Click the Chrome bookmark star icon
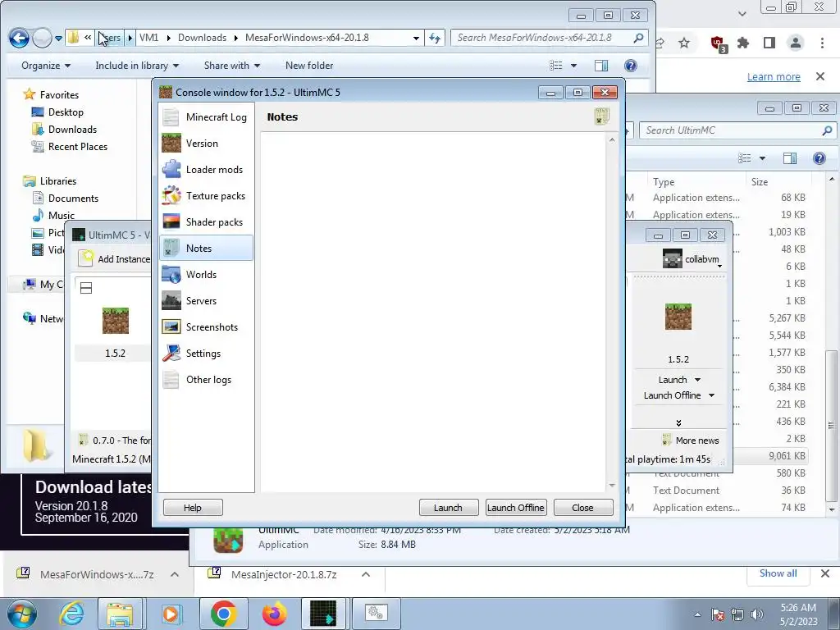This screenshot has height=630, width=840. point(684,43)
